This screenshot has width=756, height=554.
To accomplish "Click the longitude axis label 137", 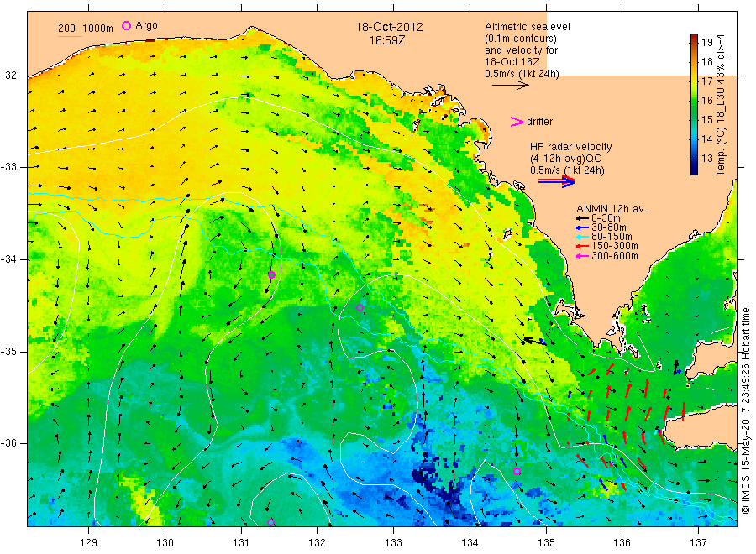I will (x=699, y=543).
